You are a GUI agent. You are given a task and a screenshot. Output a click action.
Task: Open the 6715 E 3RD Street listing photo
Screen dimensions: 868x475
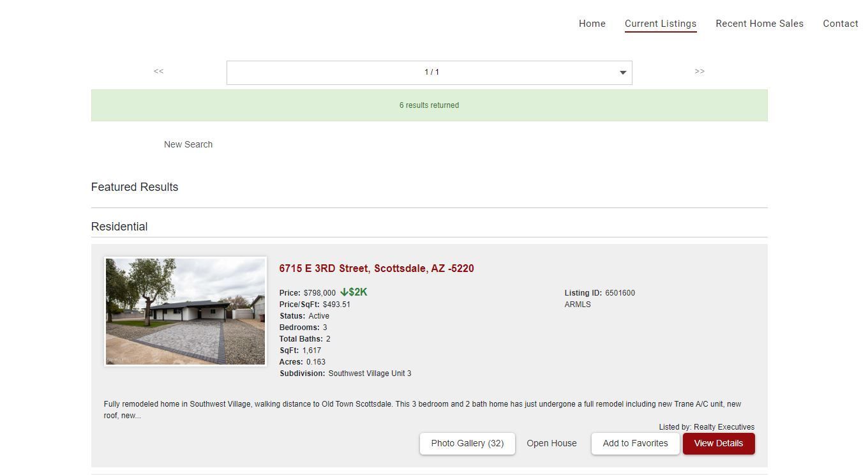coord(185,312)
